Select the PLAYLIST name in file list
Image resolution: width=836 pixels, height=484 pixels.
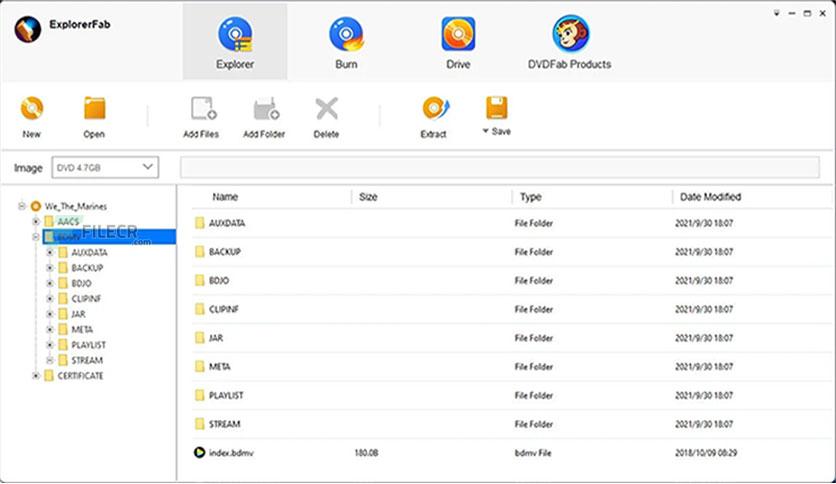(x=226, y=396)
